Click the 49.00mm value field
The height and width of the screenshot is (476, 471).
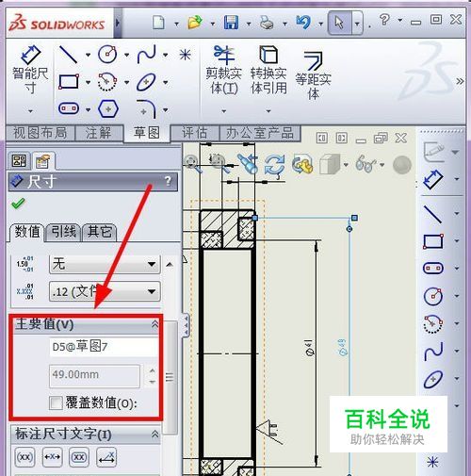94,376
